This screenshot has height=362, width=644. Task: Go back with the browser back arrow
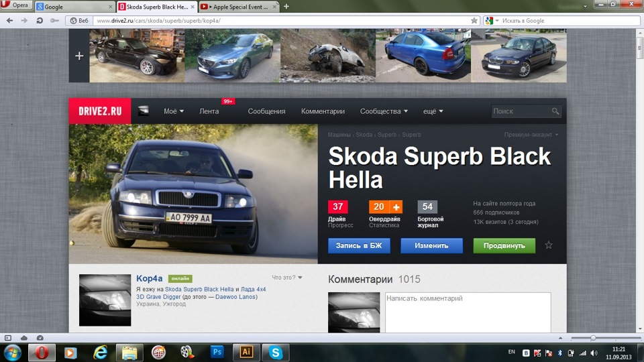(9, 21)
